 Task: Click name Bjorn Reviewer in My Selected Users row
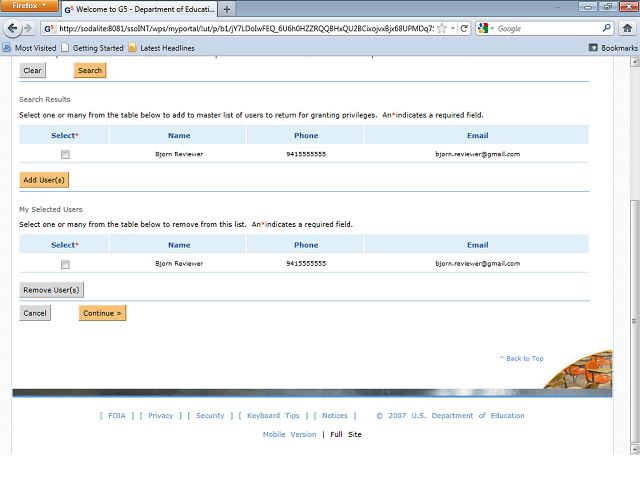point(179,264)
